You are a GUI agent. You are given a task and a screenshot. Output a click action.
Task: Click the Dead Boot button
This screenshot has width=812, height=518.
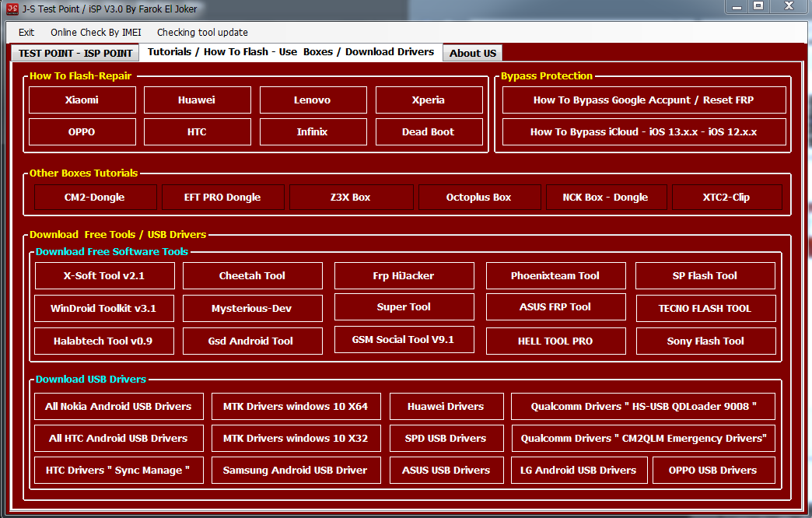pyautogui.click(x=429, y=132)
